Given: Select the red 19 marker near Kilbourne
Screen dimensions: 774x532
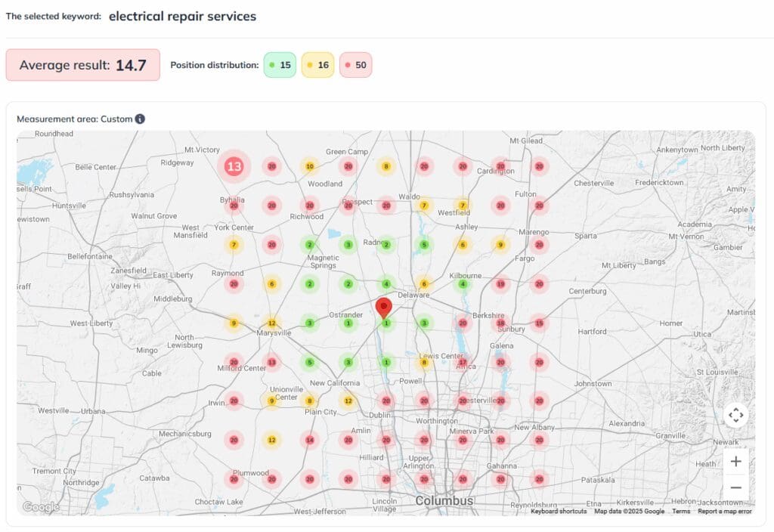Looking at the screenshot, I should pos(500,284).
